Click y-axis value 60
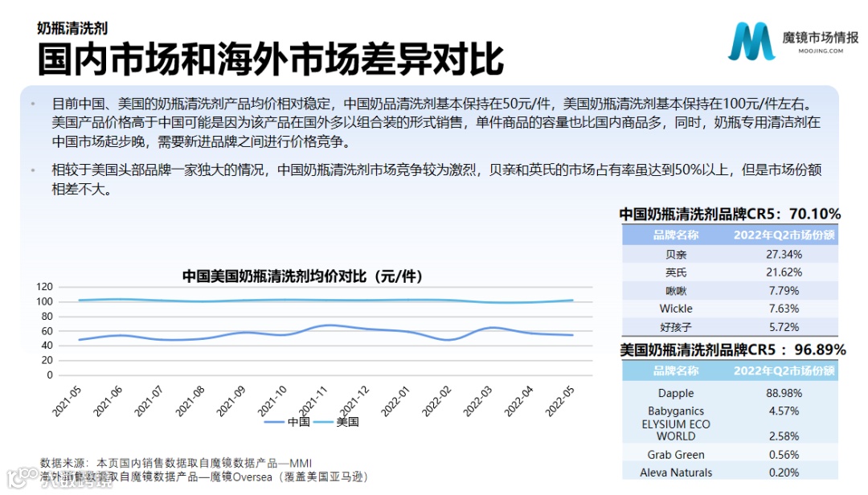This screenshot has width=868, height=495. tap(47, 331)
